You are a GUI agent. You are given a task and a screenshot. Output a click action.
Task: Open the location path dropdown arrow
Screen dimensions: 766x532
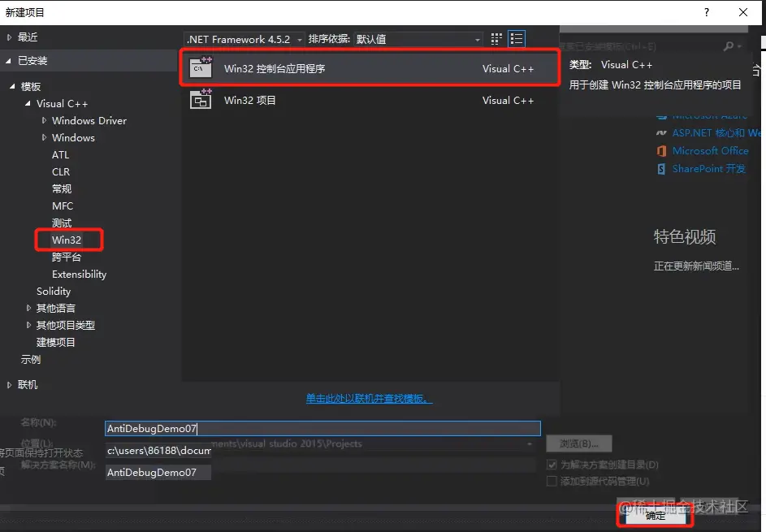(529, 444)
